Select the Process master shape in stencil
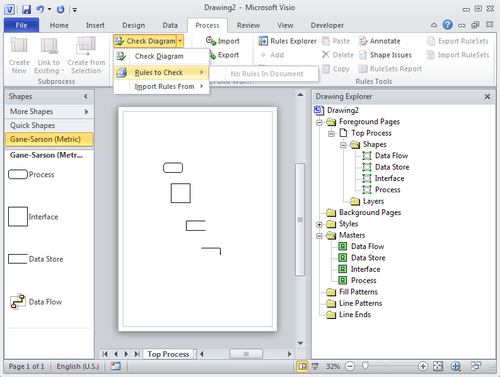The image size is (500, 377). [18, 174]
